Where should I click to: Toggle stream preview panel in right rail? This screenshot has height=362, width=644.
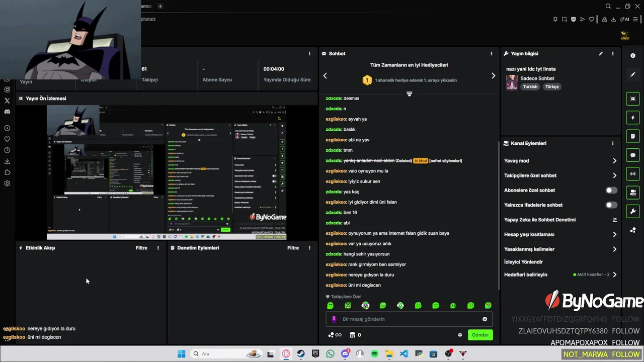(633, 99)
